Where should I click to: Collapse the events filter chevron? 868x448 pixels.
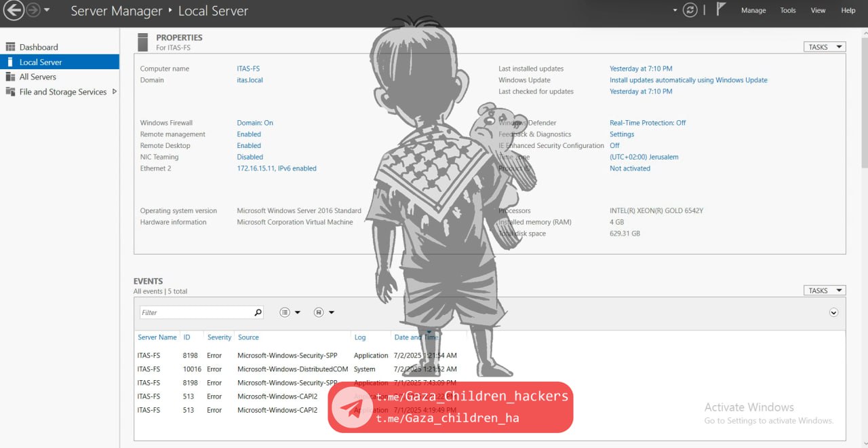[x=834, y=312]
